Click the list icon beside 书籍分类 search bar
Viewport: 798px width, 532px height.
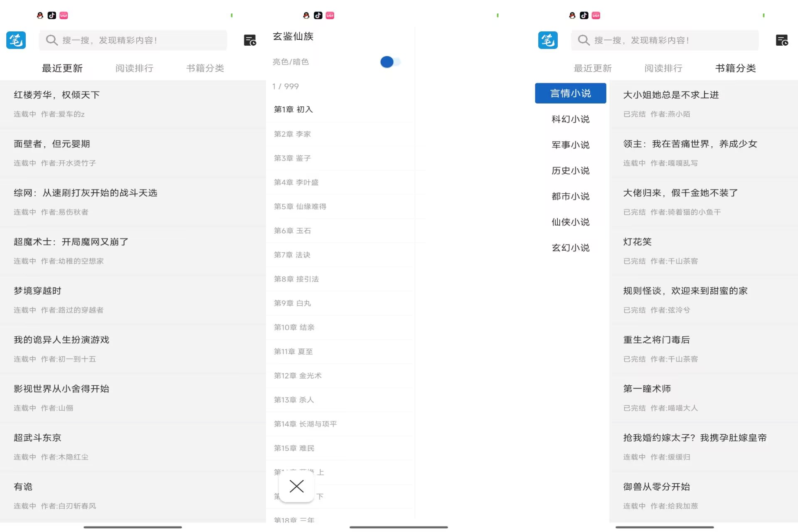(781, 40)
